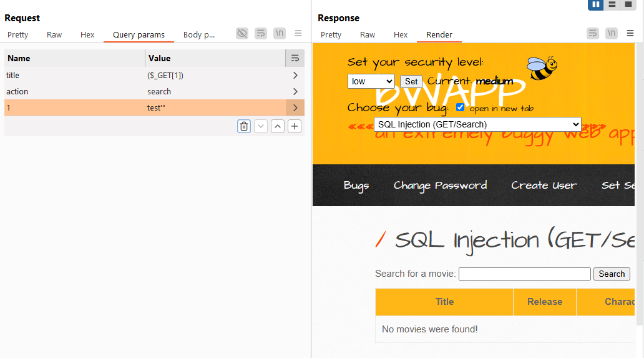Open the Response Hex tab
Image resolution: width=644 pixels, height=358 pixels.
[401, 35]
